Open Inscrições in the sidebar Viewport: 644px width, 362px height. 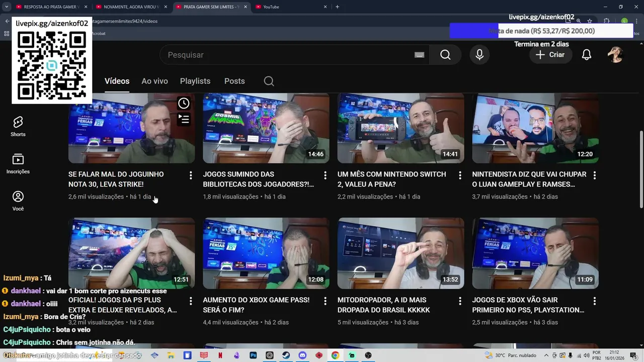pyautogui.click(x=18, y=164)
